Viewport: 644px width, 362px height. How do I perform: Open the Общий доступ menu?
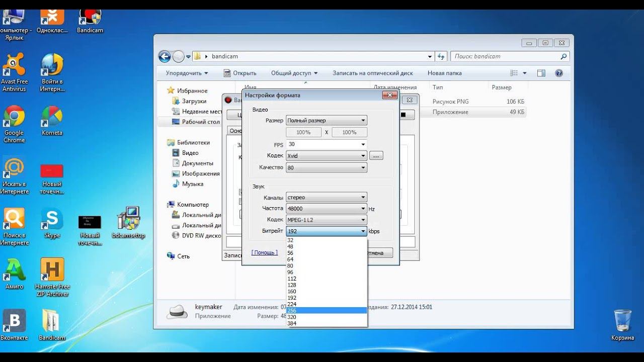point(294,73)
